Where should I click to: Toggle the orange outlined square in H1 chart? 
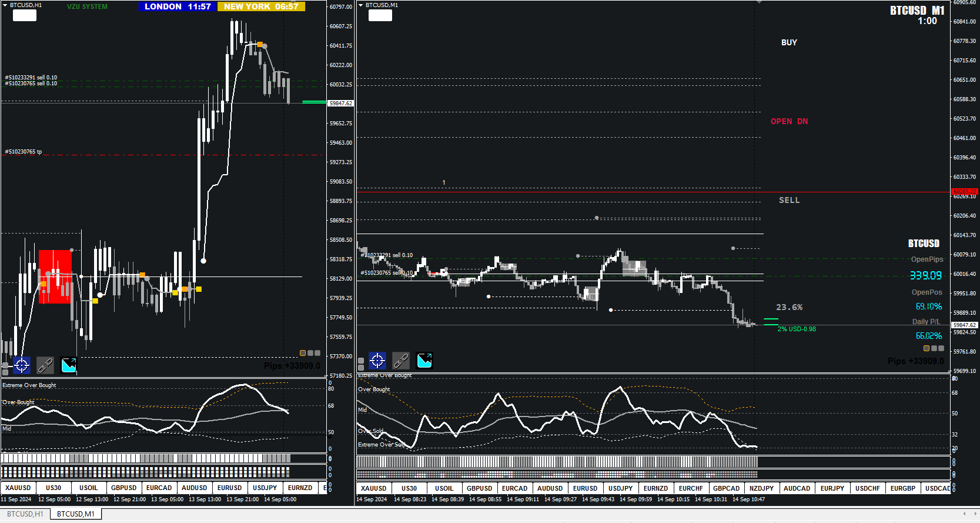point(303,353)
